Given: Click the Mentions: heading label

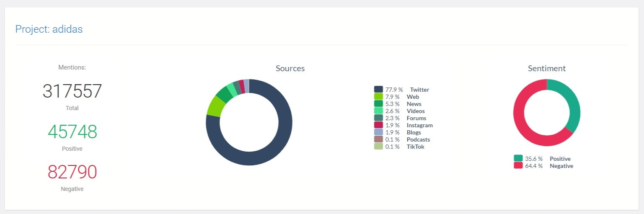Looking at the screenshot, I should (x=72, y=67).
